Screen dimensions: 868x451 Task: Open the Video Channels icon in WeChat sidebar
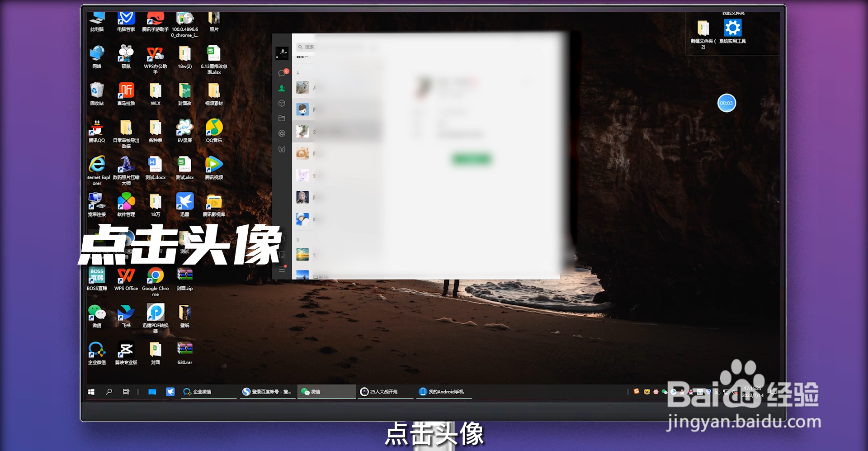[282, 149]
